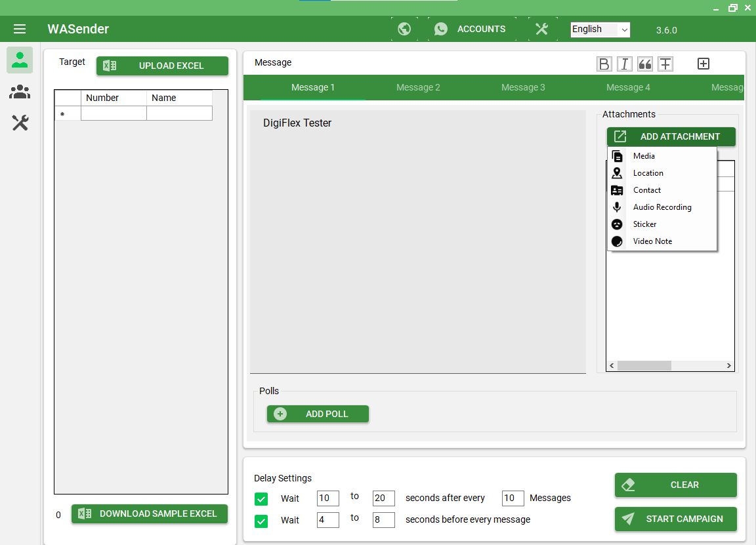
Task: Click the attachments horizontal scrollbar thumb
Action: tap(644, 366)
